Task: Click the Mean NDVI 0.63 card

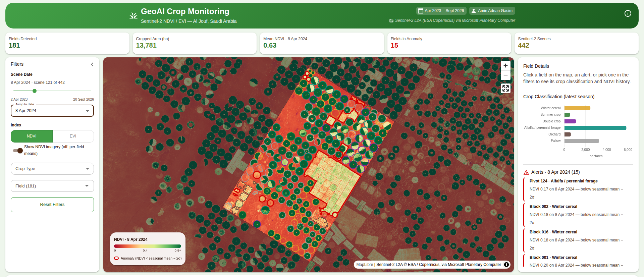Action: [x=322, y=43]
